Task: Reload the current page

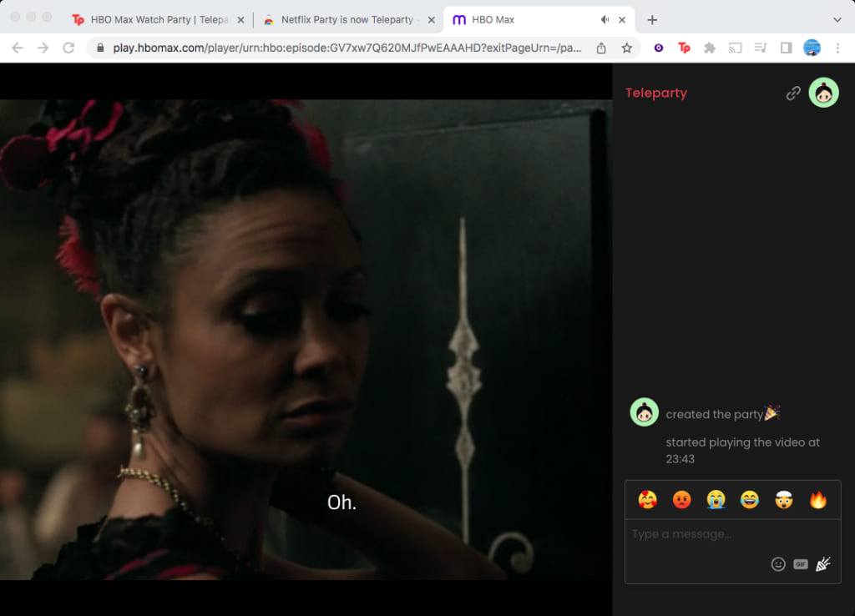Action: click(x=68, y=48)
